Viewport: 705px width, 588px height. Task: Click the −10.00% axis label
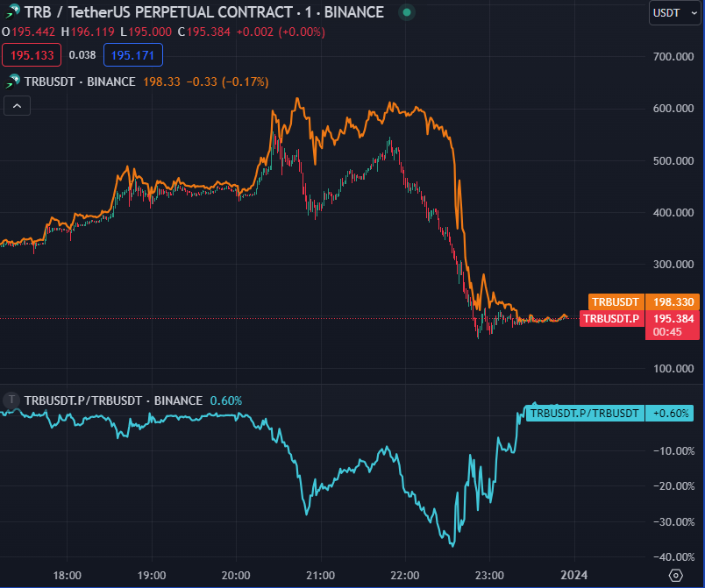pyautogui.click(x=673, y=450)
